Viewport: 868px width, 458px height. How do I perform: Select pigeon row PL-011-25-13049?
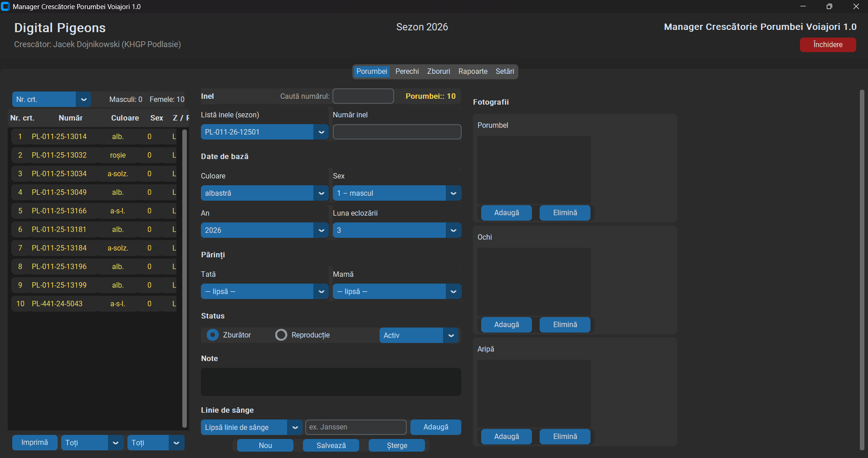[x=94, y=192]
